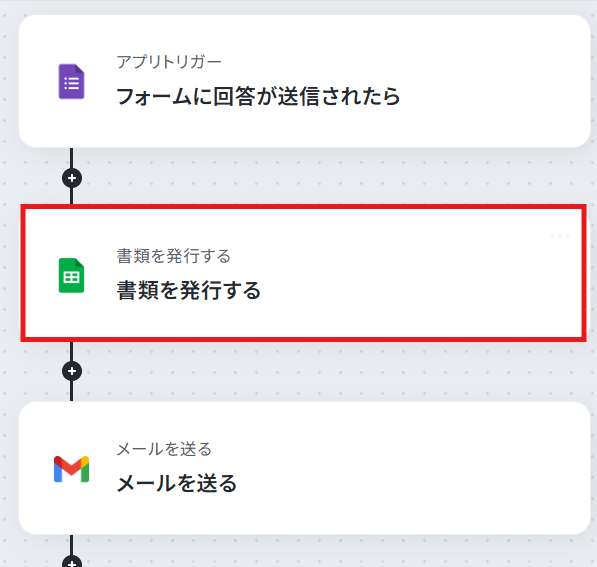The image size is (597, 567).
Task: Click connector line beneath メールを送る card
Action: click(x=72, y=545)
